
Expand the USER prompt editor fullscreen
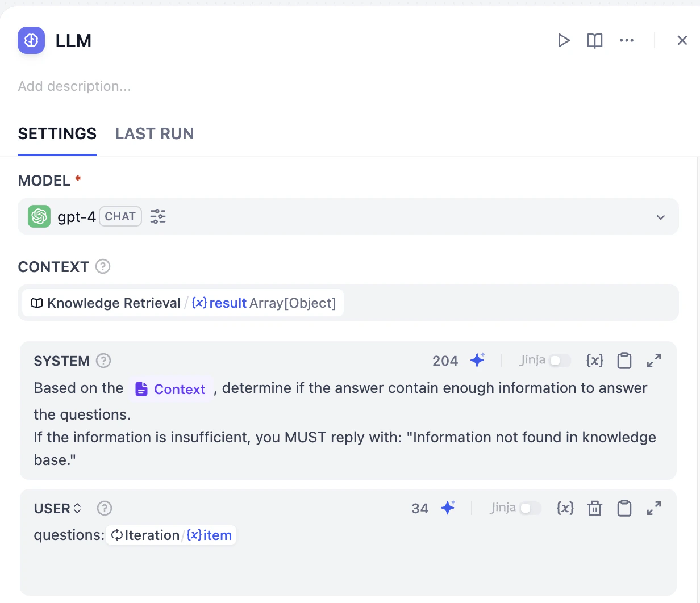[x=654, y=508]
